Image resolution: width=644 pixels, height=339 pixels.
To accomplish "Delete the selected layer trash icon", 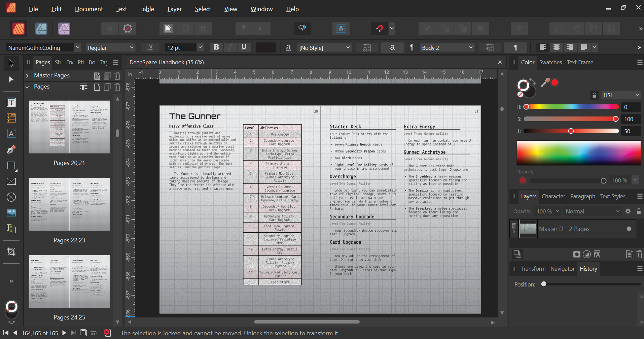I will point(639,255).
